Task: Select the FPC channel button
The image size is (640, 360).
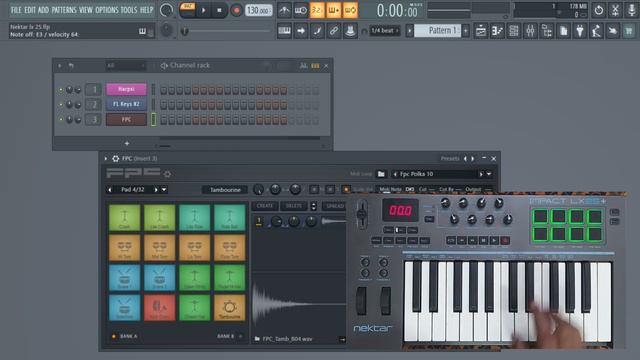Action: (x=126, y=119)
